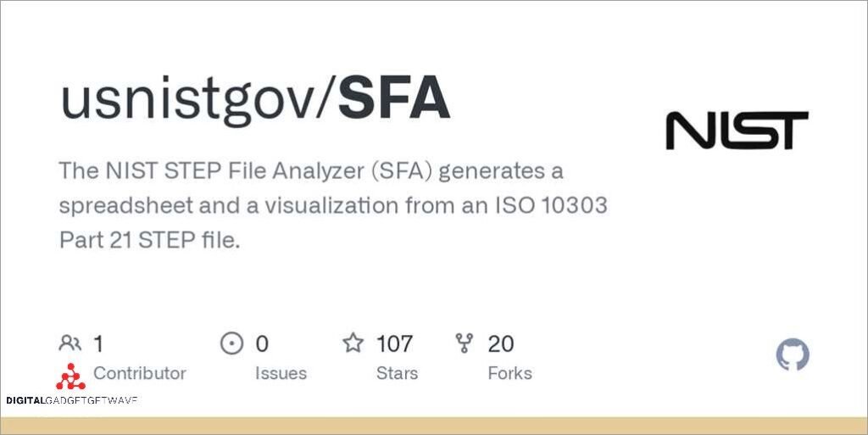Click the NIST STEP File Analyzer description
Image resolution: width=868 pixels, height=435 pixels.
[x=332, y=206]
